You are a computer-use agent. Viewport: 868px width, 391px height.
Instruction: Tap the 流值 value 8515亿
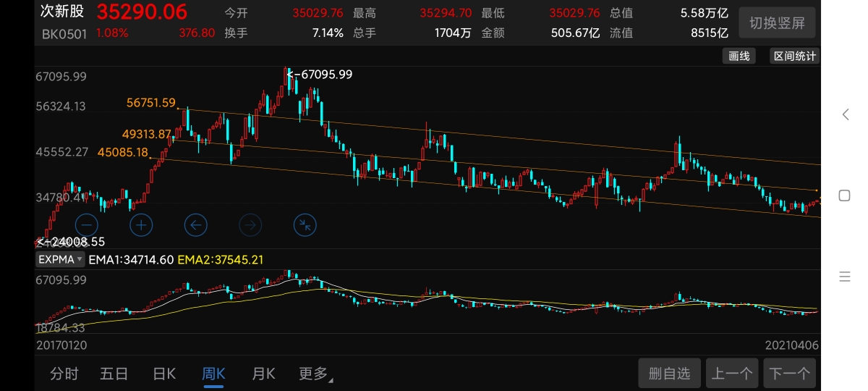tap(709, 33)
